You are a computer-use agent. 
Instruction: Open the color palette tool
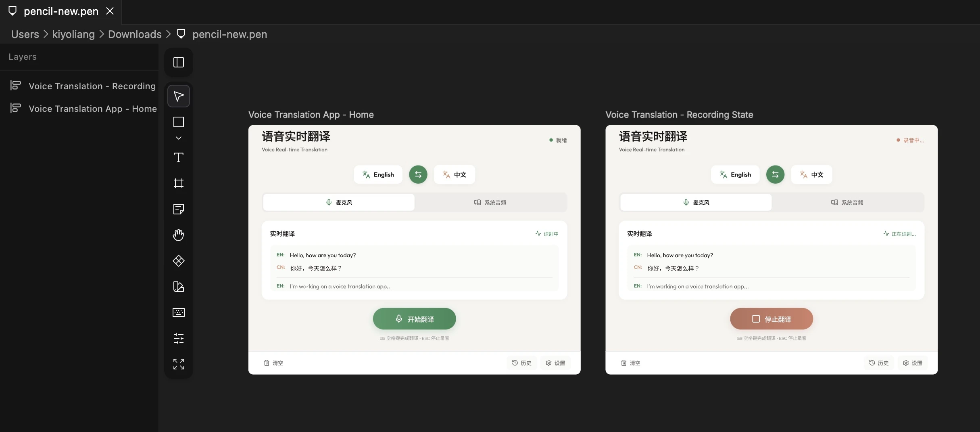click(178, 287)
